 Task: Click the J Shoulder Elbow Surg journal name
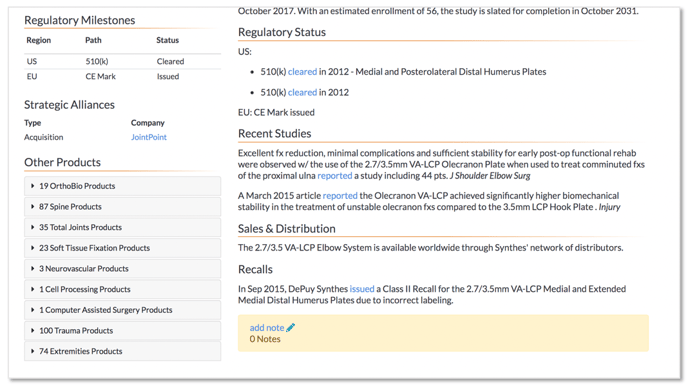pos(490,175)
